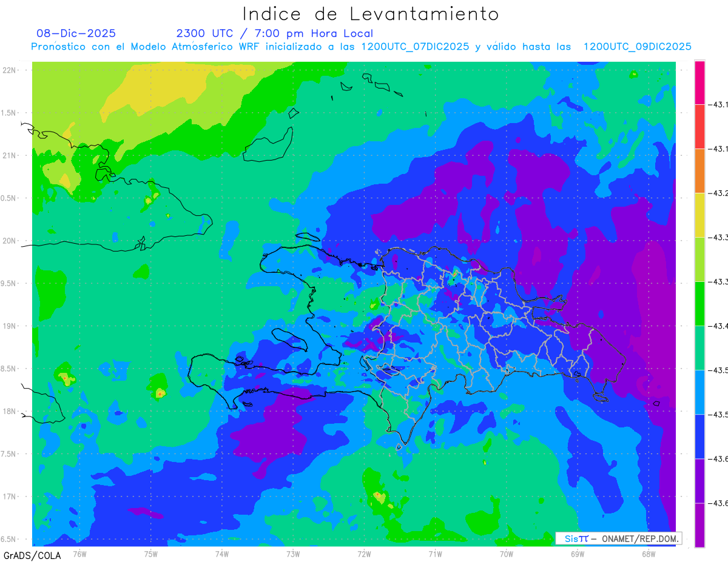
Task: Click the 69W longitude label
Action: [578, 554]
